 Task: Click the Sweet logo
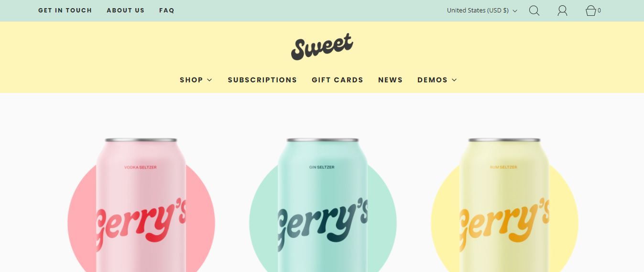322,46
